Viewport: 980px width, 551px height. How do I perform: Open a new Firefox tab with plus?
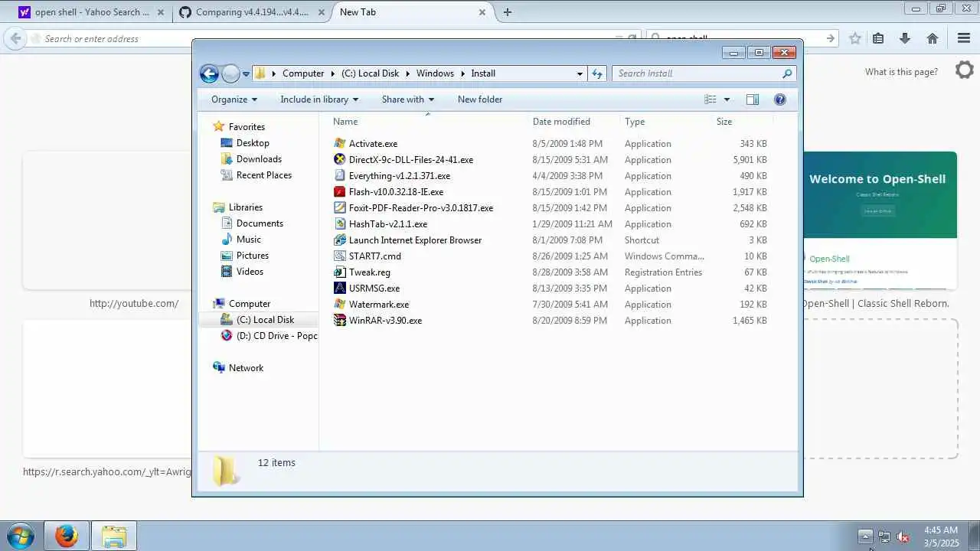pyautogui.click(x=507, y=12)
